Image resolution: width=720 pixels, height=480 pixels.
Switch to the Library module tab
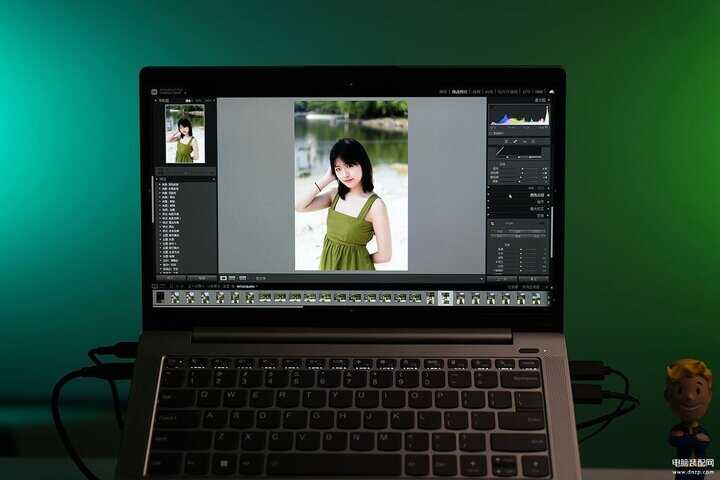(443, 92)
